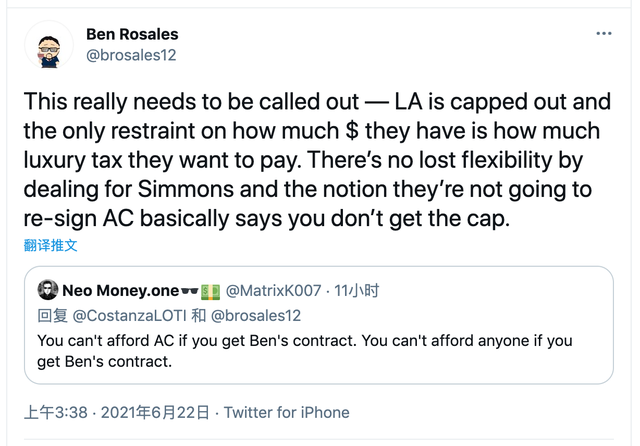The height and width of the screenshot is (446, 640).
Task: Click the Neo Money.one quoted avatar
Action: point(47,290)
